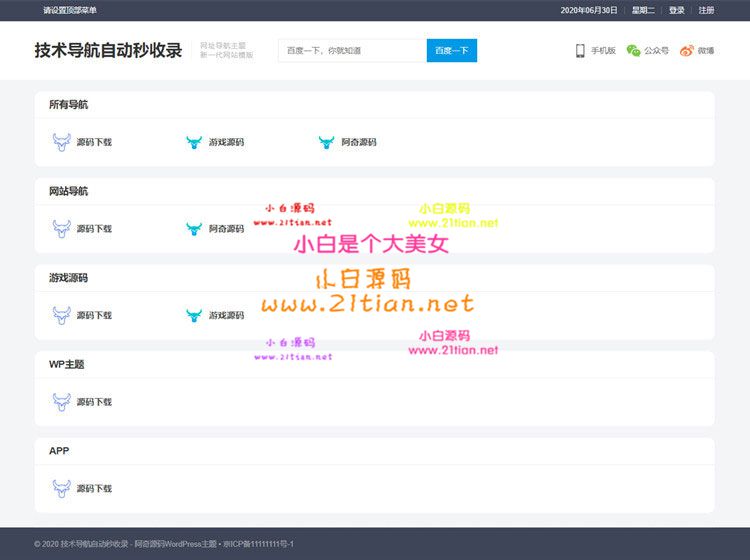The width and height of the screenshot is (750, 560).
Task: Click 阿奇源码 bull icon under 所有导航
Action: (x=326, y=142)
